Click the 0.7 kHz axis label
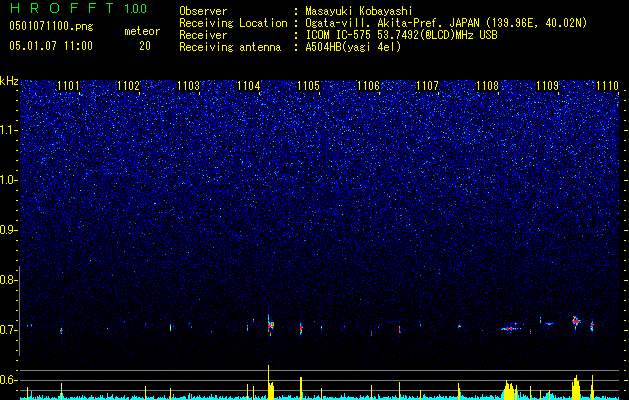 pyautogui.click(x=8, y=331)
